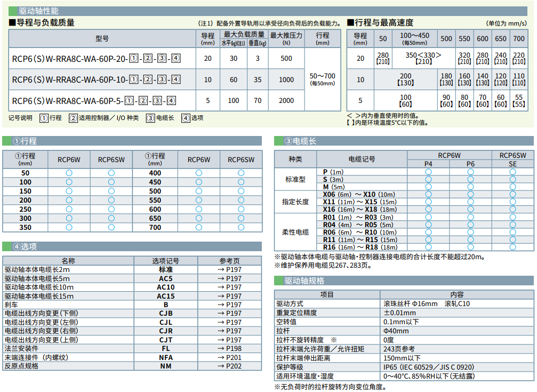Click option code NM
537x392 pixels.
(x=165, y=366)
